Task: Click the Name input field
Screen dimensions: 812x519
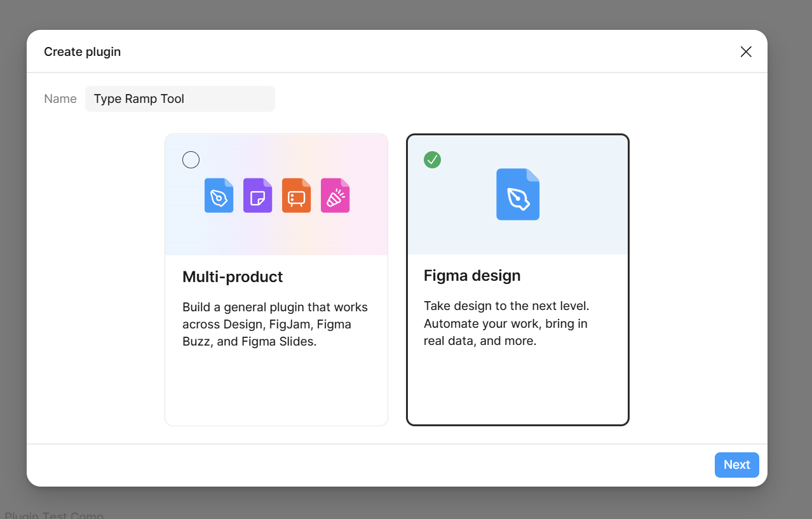Action: click(x=180, y=98)
